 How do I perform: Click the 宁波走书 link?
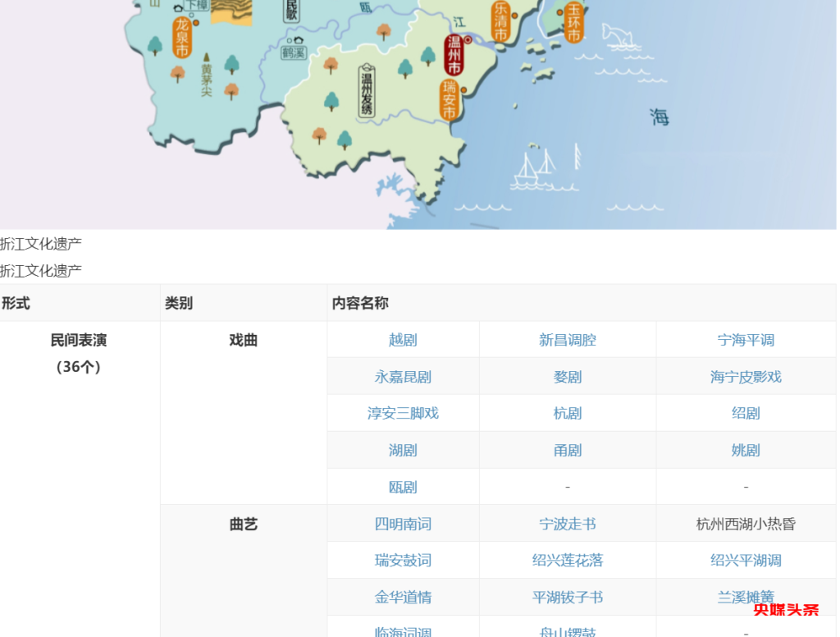pyautogui.click(x=568, y=523)
